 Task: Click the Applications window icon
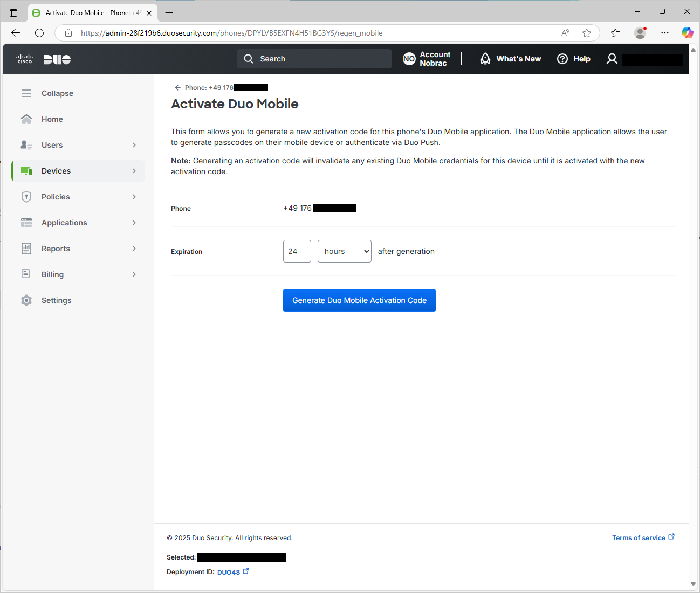(26, 223)
